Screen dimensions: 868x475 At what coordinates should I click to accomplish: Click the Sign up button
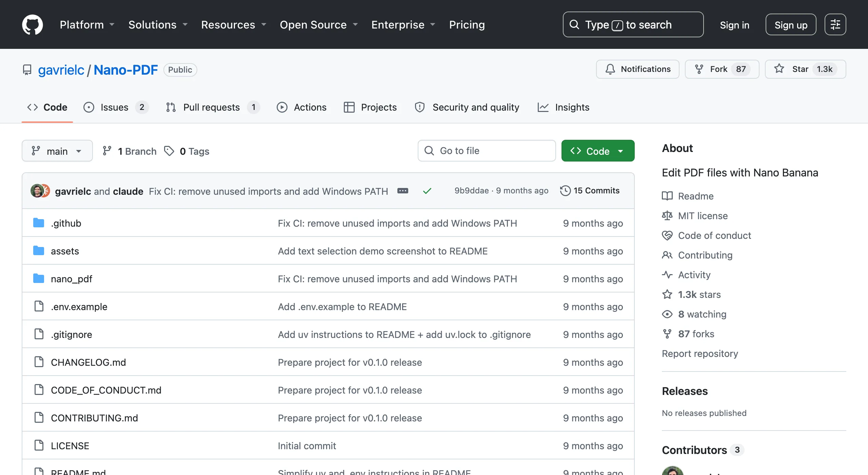791,25
